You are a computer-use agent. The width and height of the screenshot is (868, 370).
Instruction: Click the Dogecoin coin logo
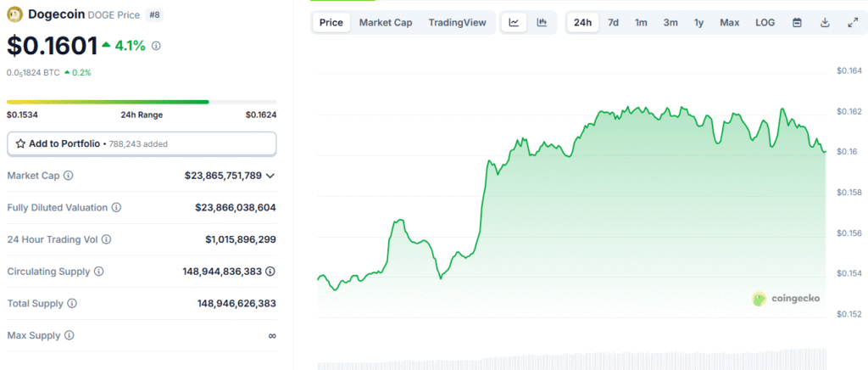(15, 14)
